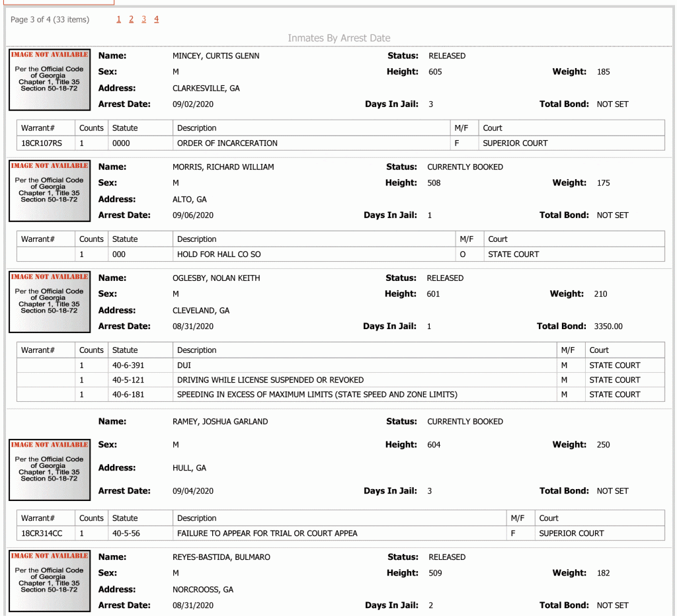Click the DUI charge description row

[x=340, y=366]
